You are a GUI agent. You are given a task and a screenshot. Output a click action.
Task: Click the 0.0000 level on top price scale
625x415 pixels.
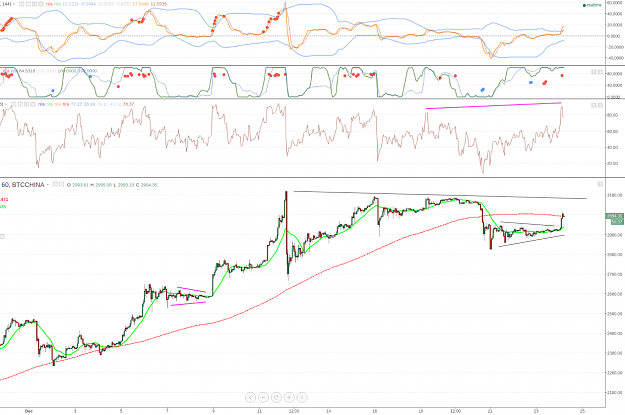[x=613, y=36]
